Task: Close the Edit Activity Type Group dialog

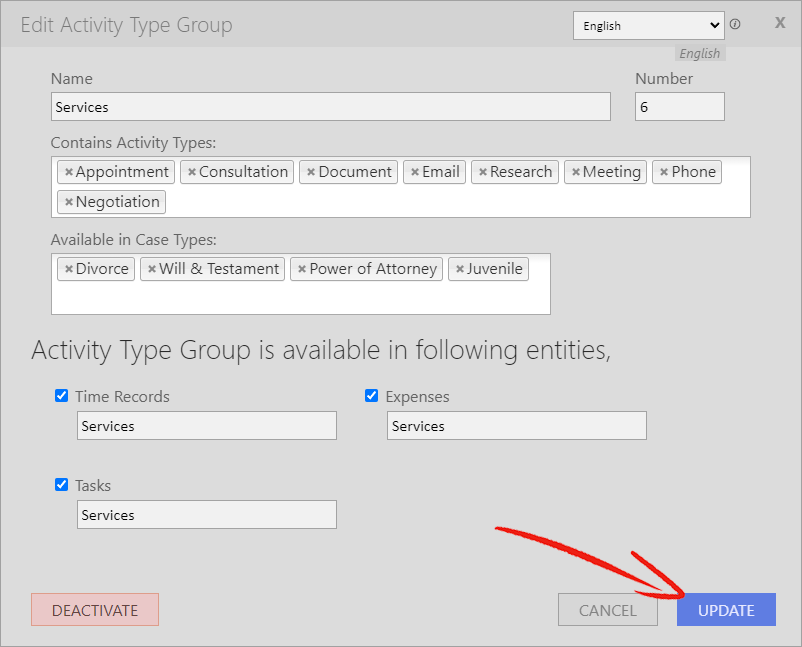Action: (x=779, y=23)
